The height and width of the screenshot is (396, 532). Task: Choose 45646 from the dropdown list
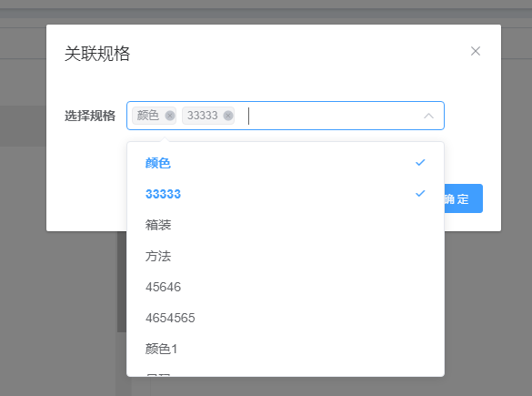click(286, 287)
